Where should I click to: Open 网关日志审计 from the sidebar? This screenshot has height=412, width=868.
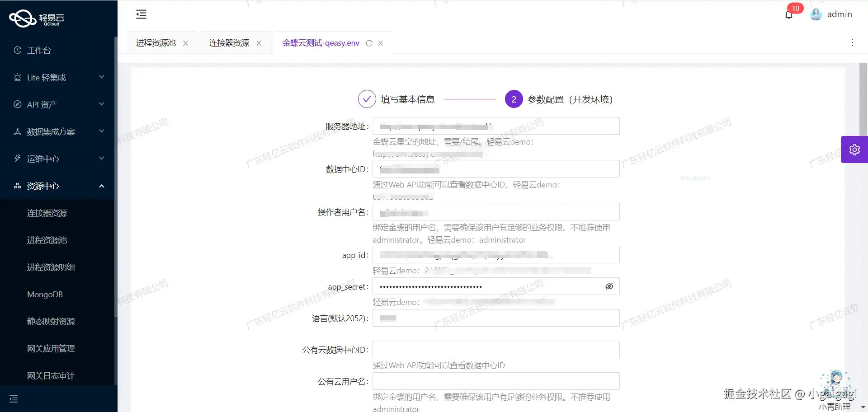50,375
